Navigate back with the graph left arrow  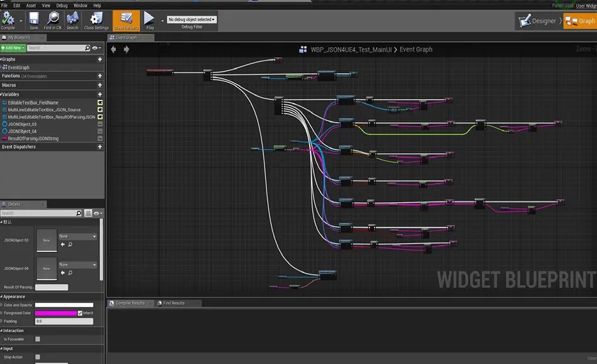click(114, 50)
